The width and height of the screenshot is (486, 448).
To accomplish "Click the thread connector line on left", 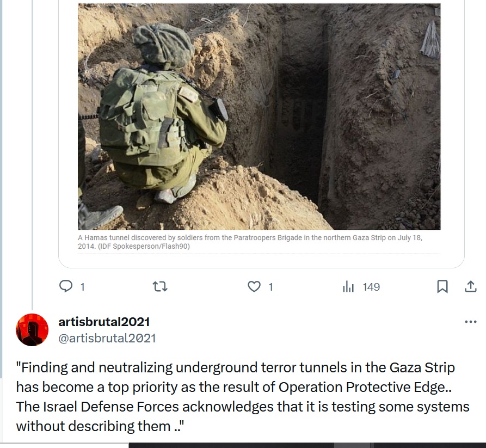I will coord(32,155).
